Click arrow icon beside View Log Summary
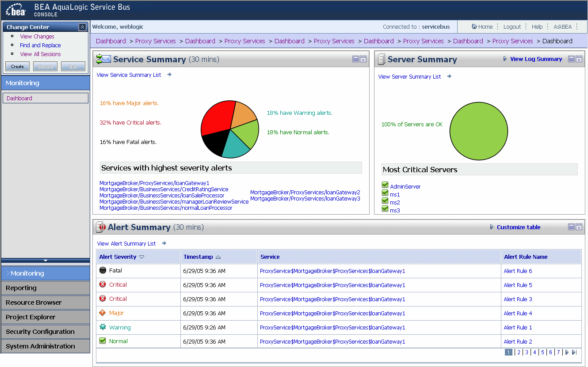Viewport: 588px width, 367px height. point(505,59)
